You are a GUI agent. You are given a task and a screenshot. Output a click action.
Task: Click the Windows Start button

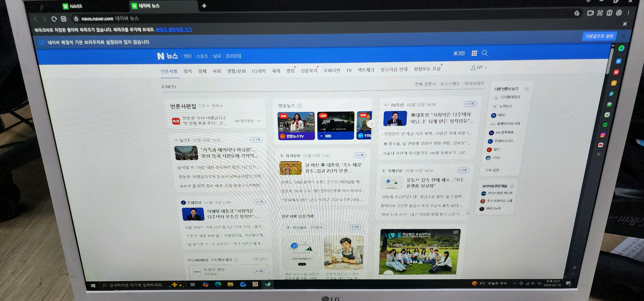pos(93,285)
